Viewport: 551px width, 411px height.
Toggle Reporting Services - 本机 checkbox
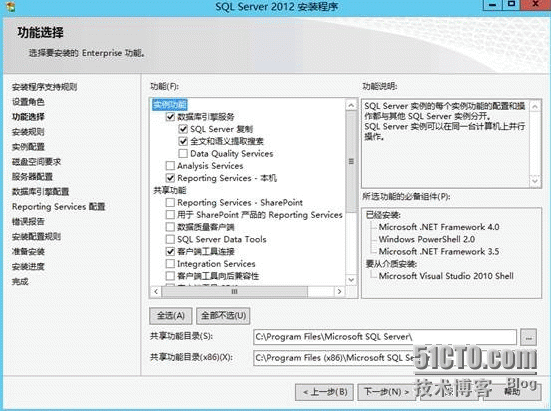click(170, 178)
